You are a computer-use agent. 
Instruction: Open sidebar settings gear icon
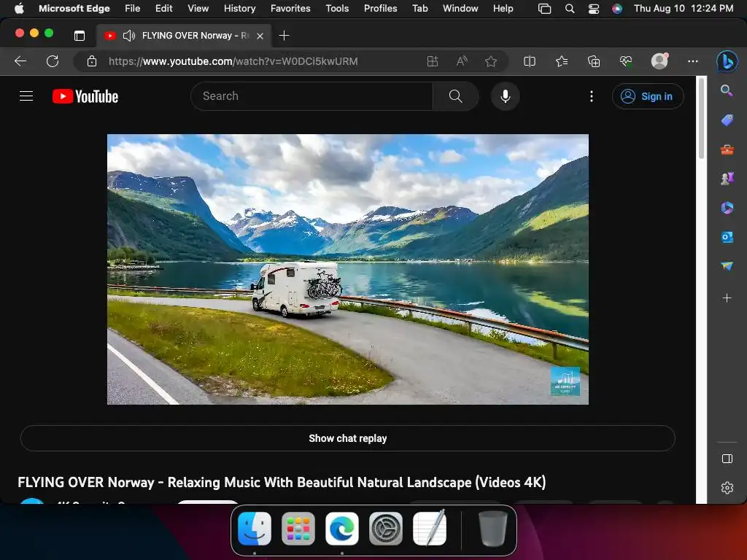point(727,488)
